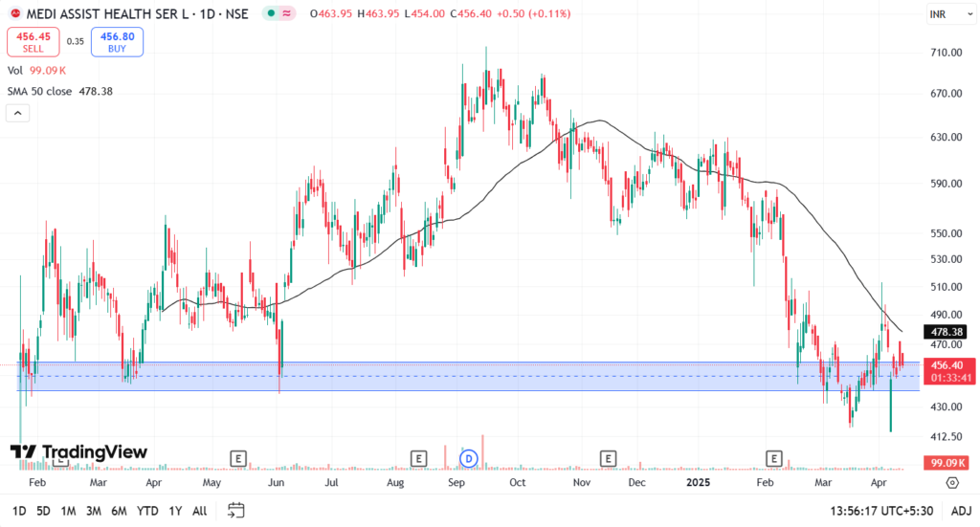Click the 456.80 BUY button
This screenshot has width=980, height=527.
117,42
